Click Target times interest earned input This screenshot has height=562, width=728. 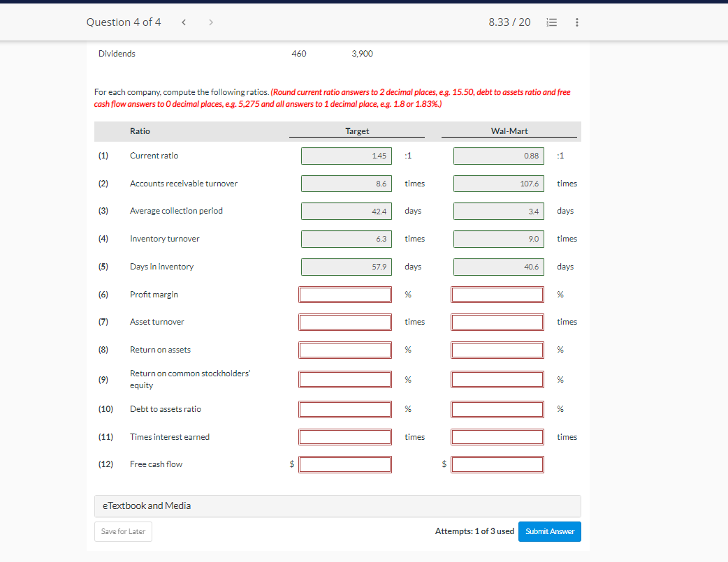point(345,437)
